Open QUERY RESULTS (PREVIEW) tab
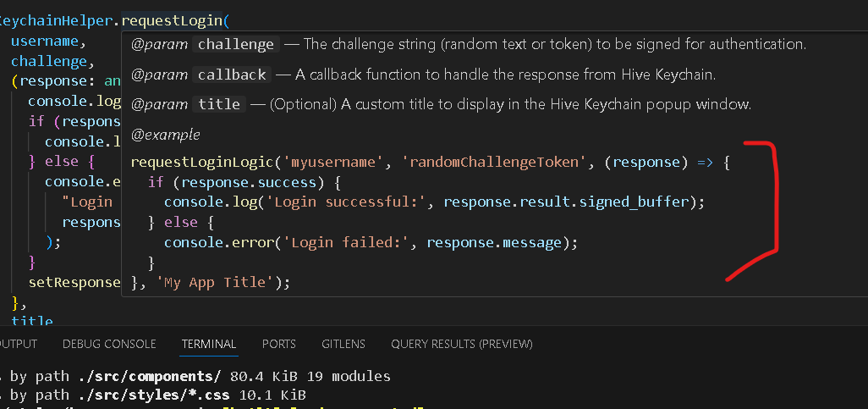 (462, 344)
